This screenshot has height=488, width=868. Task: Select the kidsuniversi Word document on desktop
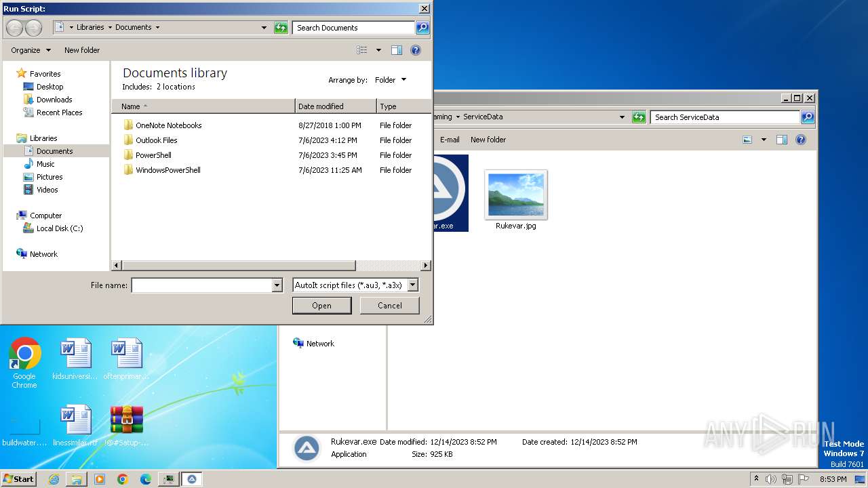click(75, 359)
